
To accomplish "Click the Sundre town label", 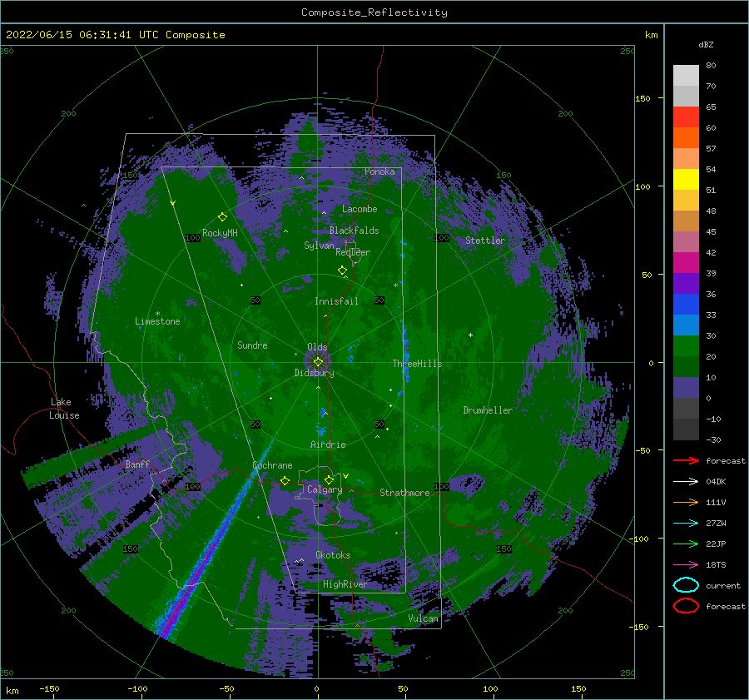I will tap(253, 345).
